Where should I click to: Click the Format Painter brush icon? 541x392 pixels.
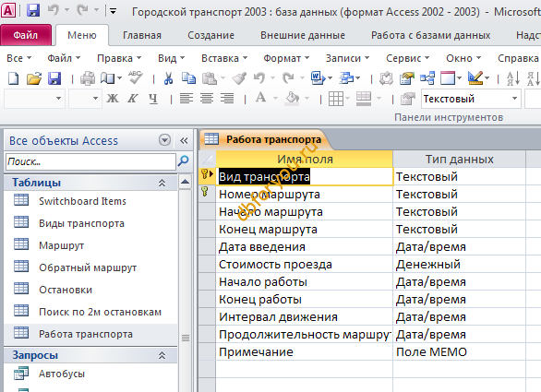(239, 78)
